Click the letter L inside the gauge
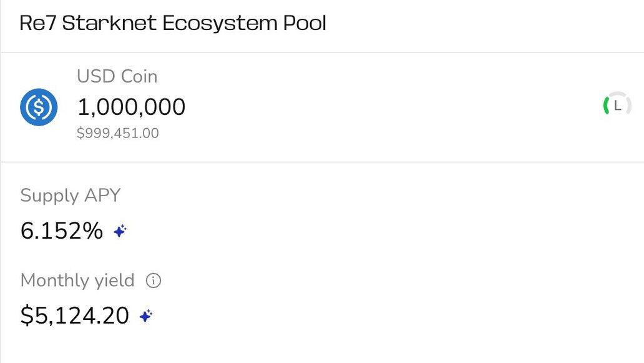The height and width of the screenshot is (363, 644). pos(617,106)
